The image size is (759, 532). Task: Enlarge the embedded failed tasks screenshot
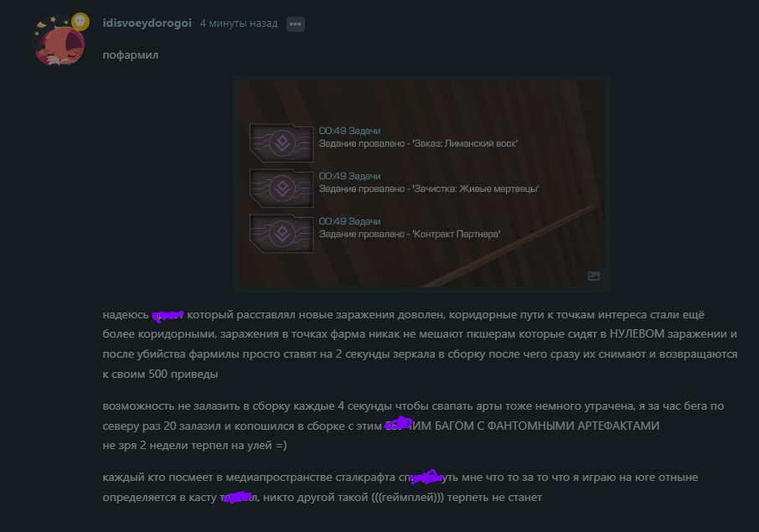tap(421, 184)
